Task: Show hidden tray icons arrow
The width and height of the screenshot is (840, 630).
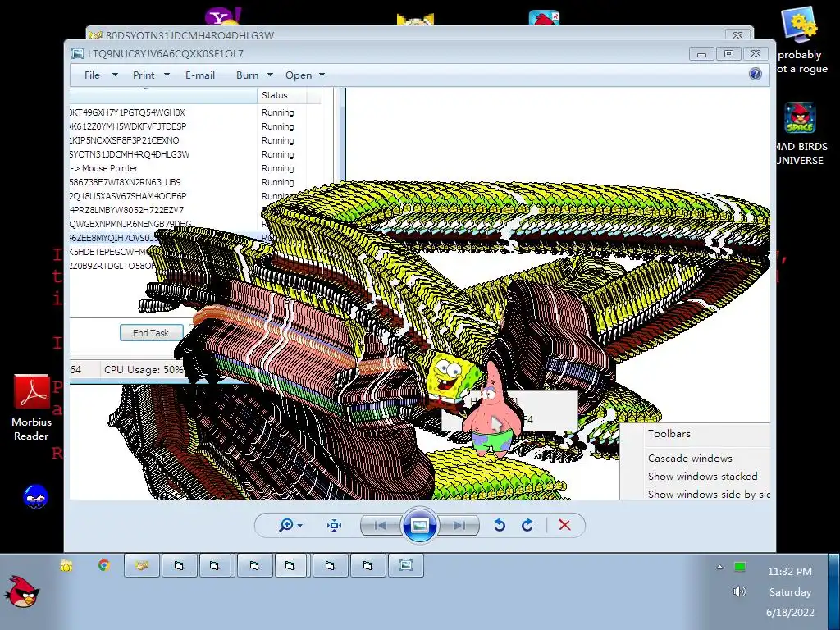Action: point(719,567)
